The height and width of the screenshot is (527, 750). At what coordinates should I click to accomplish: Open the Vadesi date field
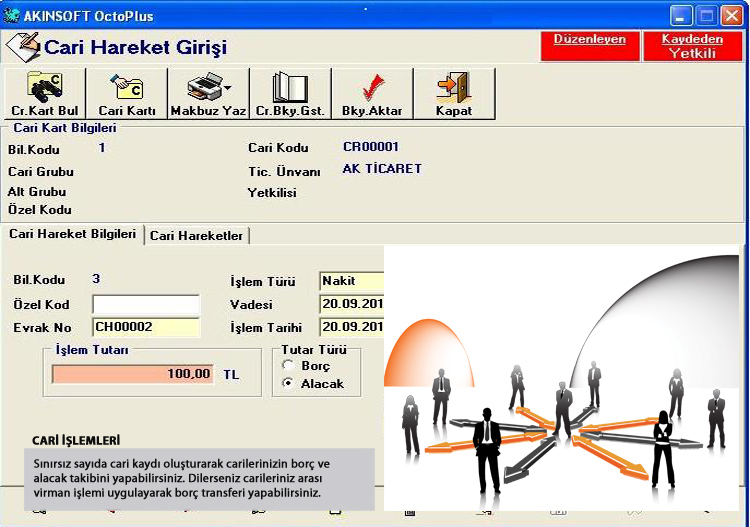(x=352, y=304)
